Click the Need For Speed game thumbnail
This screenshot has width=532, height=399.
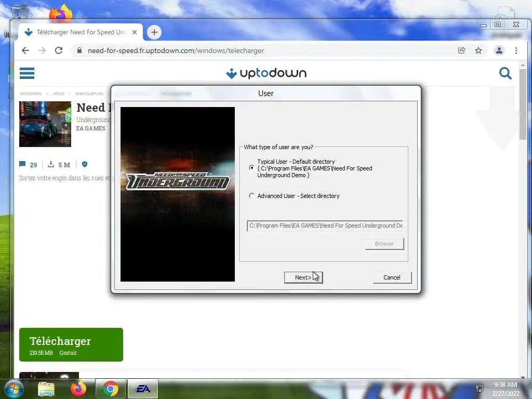45,124
